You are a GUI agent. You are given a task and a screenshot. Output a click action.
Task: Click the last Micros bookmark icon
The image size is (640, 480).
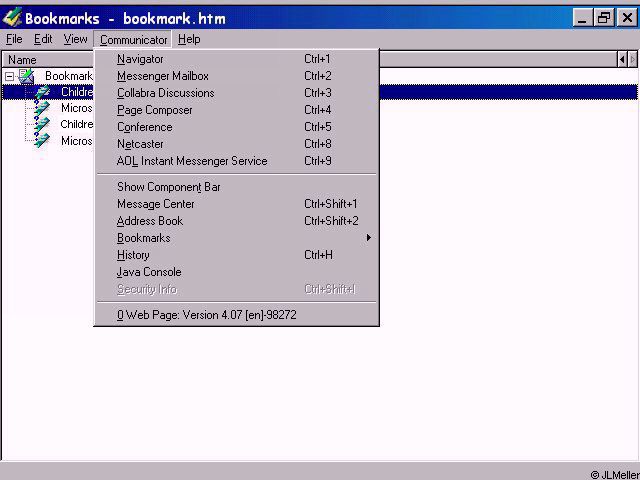point(42,141)
